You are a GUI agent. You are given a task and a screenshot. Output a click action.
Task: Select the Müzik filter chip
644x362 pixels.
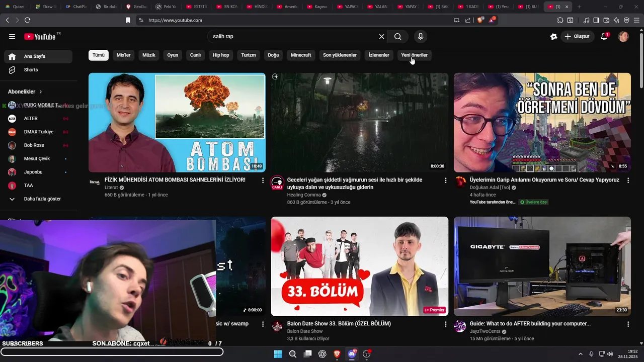149,55
